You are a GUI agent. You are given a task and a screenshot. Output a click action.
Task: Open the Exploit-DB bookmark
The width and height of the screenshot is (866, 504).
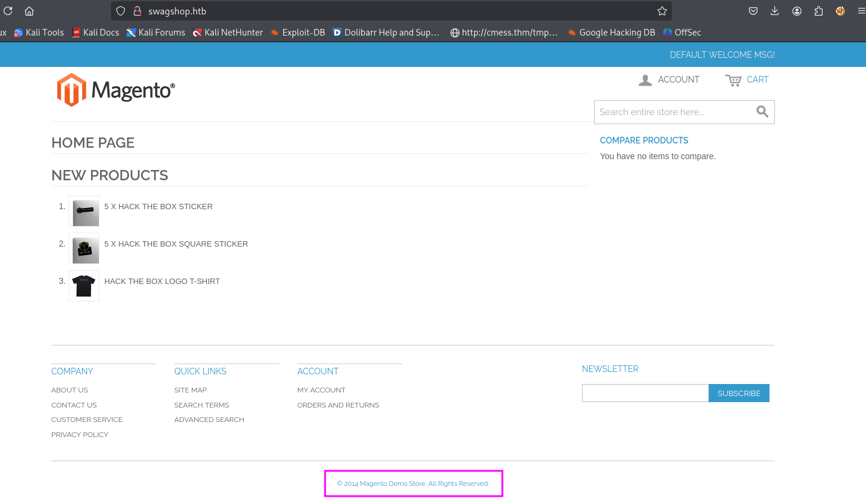coord(297,33)
